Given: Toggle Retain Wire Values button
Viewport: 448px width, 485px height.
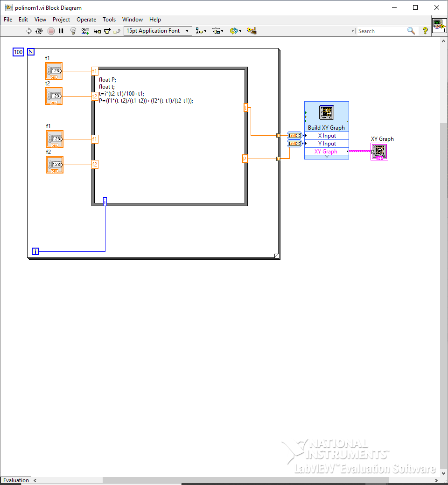Looking at the screenshot, I should pyautogui.click(x=85, y=31).
